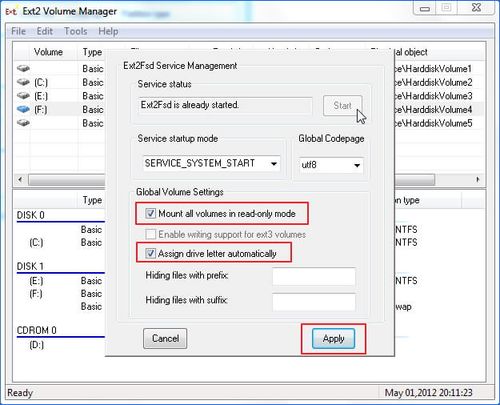500x405 pixels.
Task: Click the Hiding files with prefix field
Action: coord(314,276)
